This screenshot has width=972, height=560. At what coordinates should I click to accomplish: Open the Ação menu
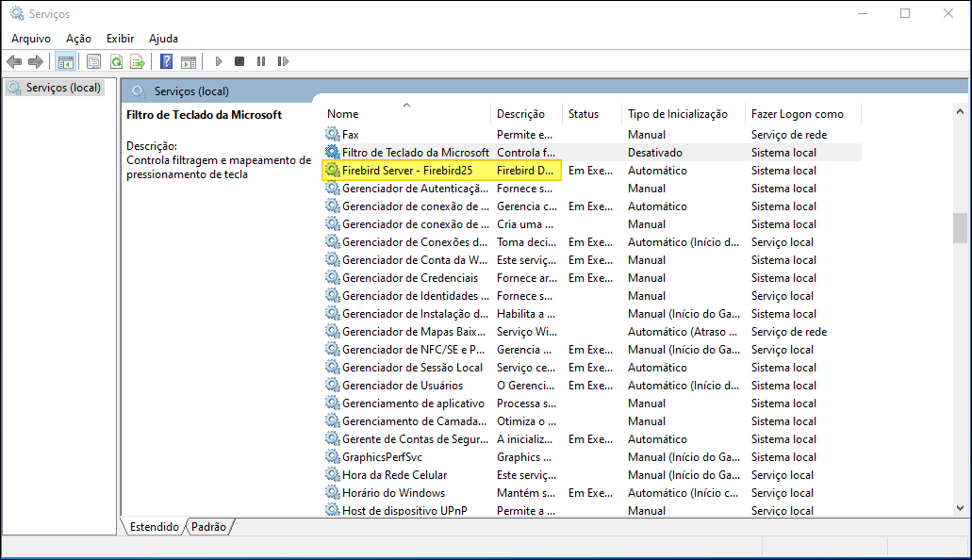[x=78, y=39]
